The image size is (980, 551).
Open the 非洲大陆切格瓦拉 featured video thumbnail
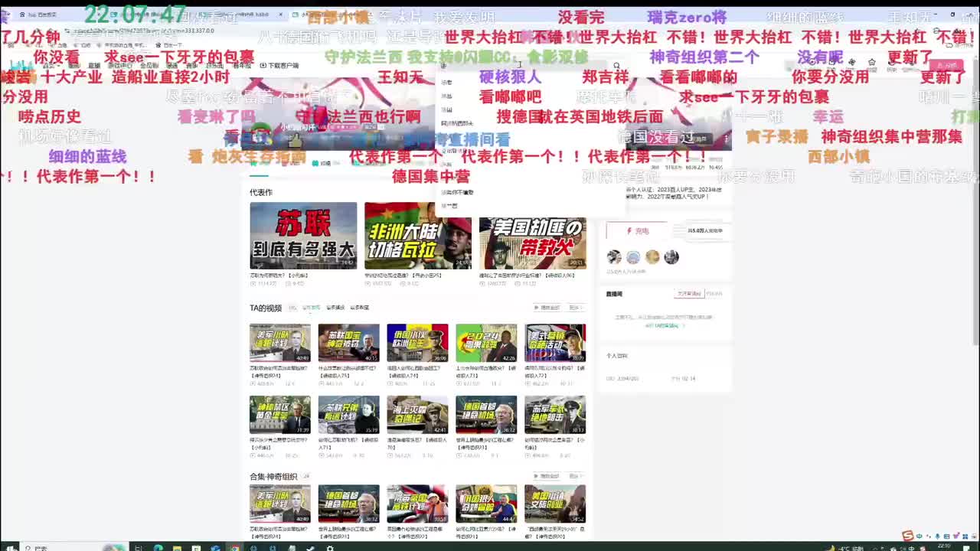coord(418,236)
